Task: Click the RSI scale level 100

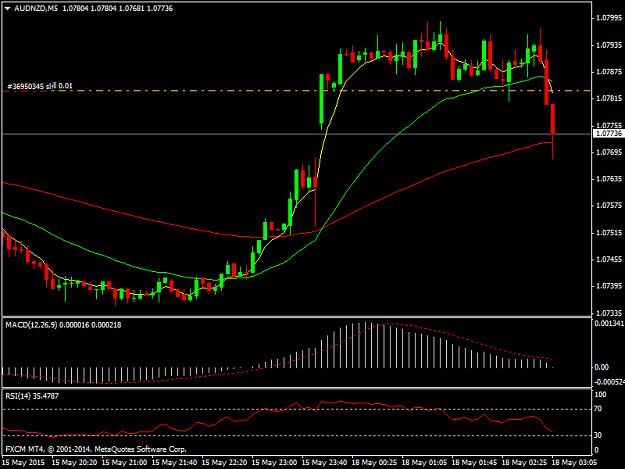Action: pyautogui.click(x=600, y=394)
